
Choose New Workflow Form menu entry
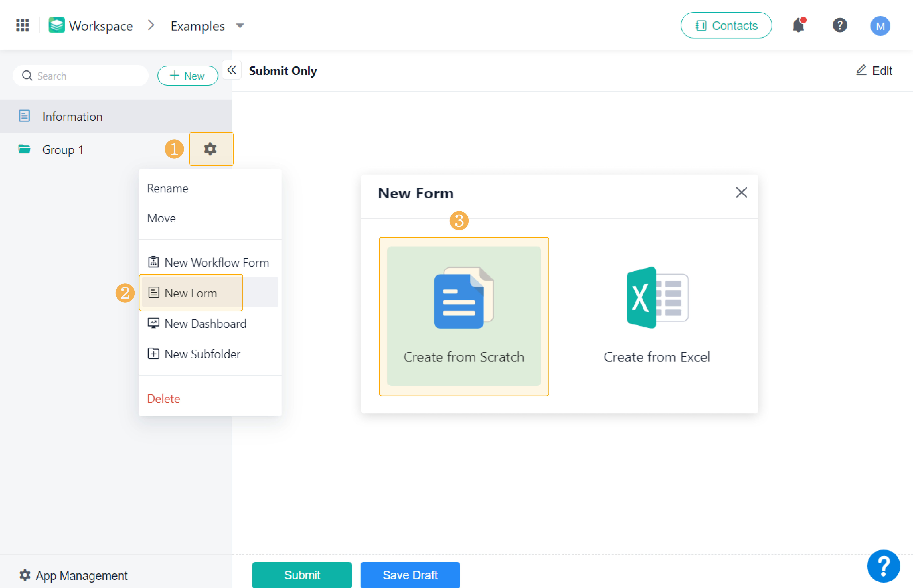click(216, 262)
